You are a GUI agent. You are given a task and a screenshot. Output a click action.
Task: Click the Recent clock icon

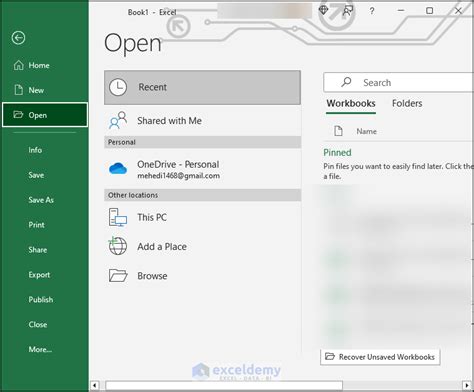pos(118,87)
